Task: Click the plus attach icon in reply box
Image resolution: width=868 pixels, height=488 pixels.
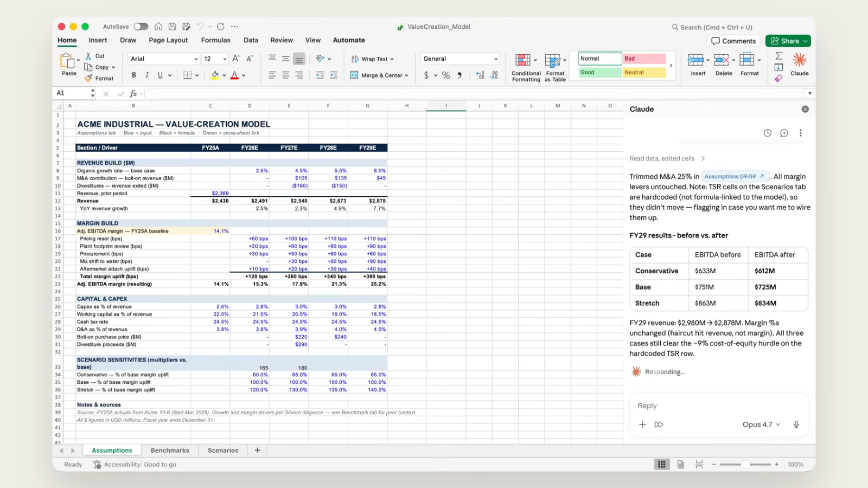Action: coord(642,425)
